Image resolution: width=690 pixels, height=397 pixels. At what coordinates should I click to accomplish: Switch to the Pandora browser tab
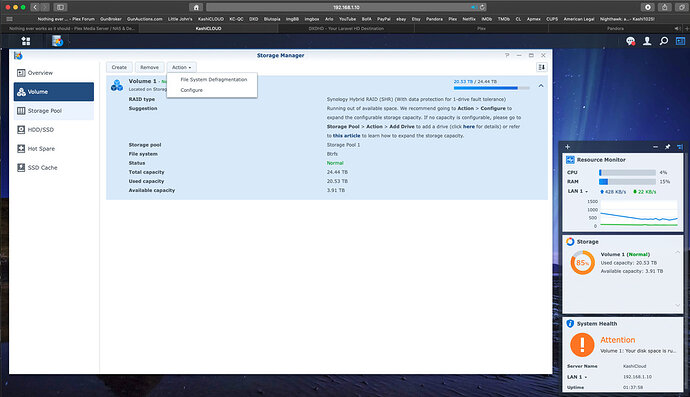click(x=615, y=28)
